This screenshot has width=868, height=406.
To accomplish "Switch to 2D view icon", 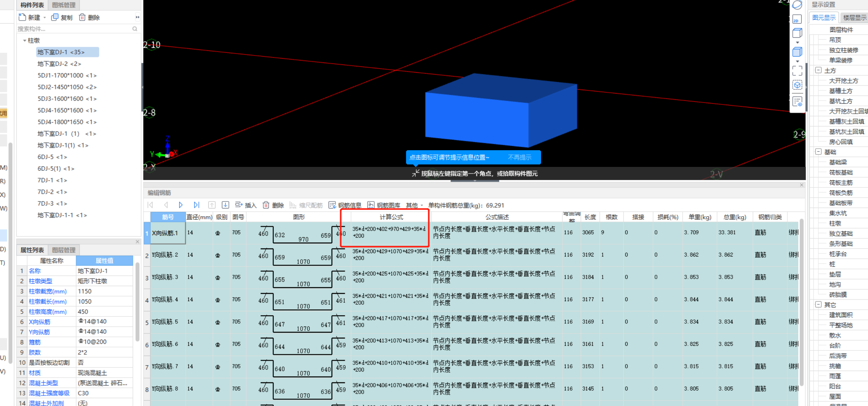I will pos(797,19).
